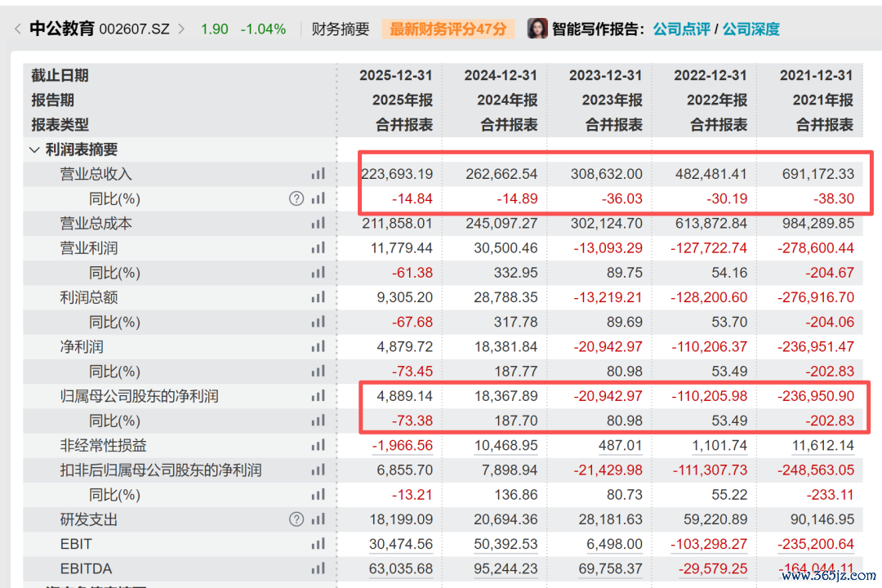Click the 非经常性损益 row label

(x=103, y=446)
